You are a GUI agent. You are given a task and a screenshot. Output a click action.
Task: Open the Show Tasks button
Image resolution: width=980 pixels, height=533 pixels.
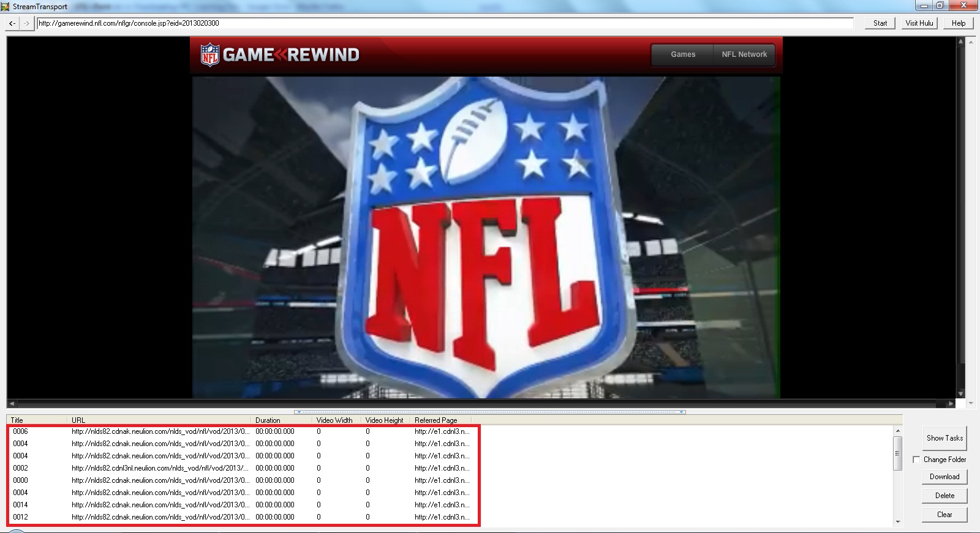pos(944,438)
